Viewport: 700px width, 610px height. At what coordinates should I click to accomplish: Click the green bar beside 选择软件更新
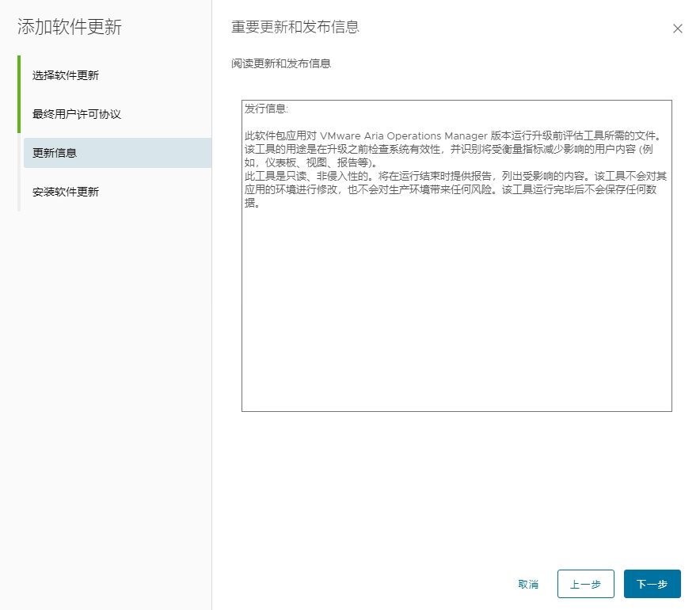pyautogui.click(x=18, y=75)
